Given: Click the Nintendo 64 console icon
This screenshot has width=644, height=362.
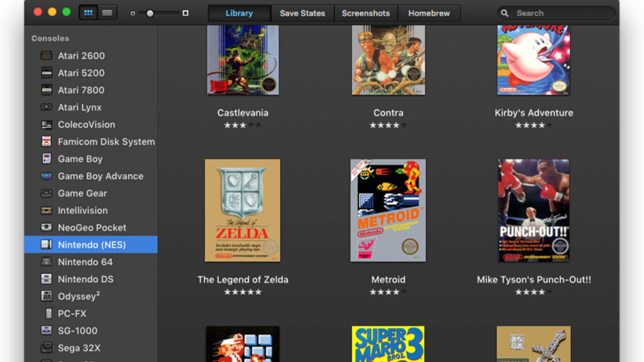Looking at the screenshot, I should point(47,262).
